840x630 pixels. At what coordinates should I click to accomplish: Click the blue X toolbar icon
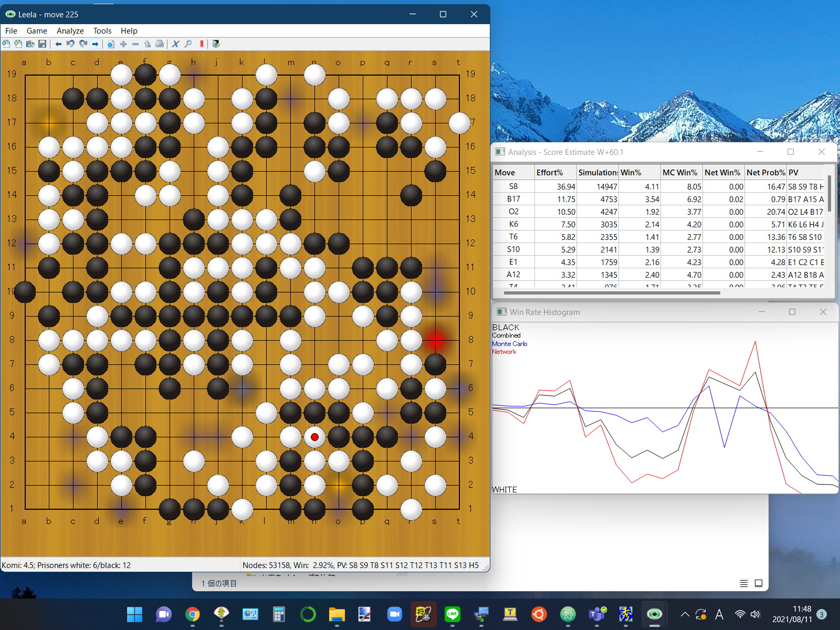pos(175,44)
